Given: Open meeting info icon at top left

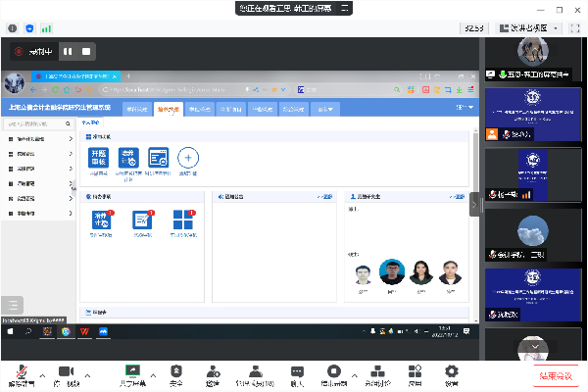Looking at the screenshot, I should pyautogui.click(x=13, y=28).
